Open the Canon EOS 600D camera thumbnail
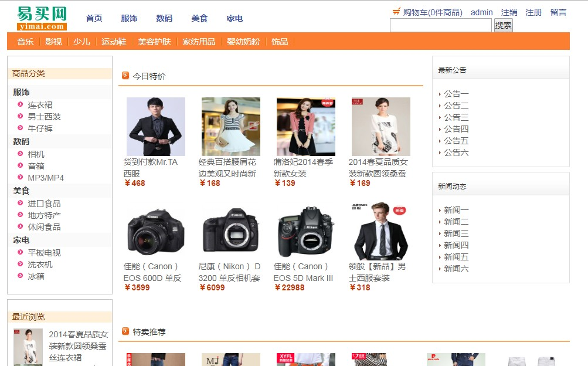The image size is (588, 366). click(155, 231)
